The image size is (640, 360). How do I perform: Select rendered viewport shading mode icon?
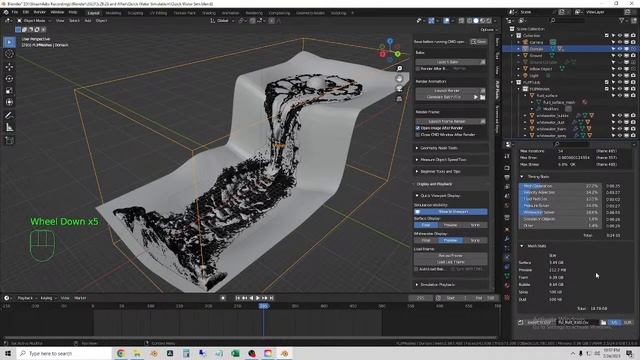[x=489, y=20]
